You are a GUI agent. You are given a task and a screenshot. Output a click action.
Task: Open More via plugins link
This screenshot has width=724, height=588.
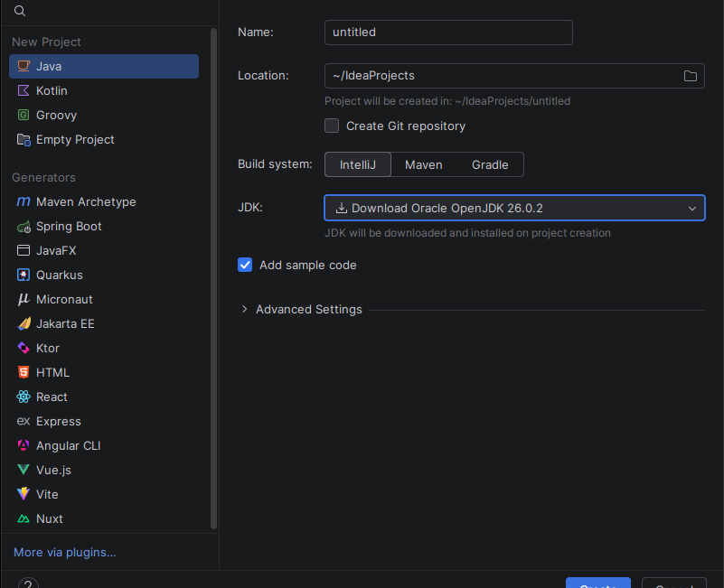(x=65, y=553)
